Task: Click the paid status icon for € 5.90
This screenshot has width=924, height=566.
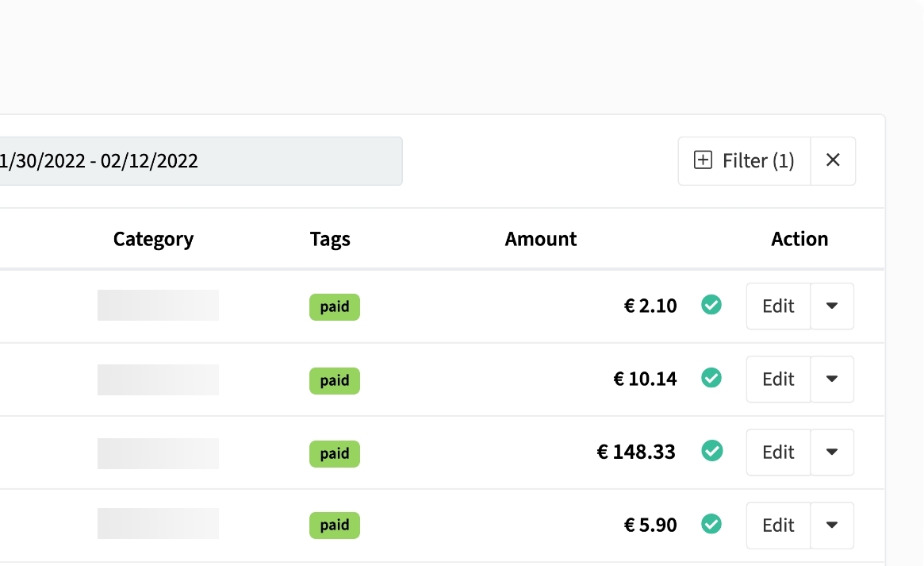Action: click(x=711, y=525)
